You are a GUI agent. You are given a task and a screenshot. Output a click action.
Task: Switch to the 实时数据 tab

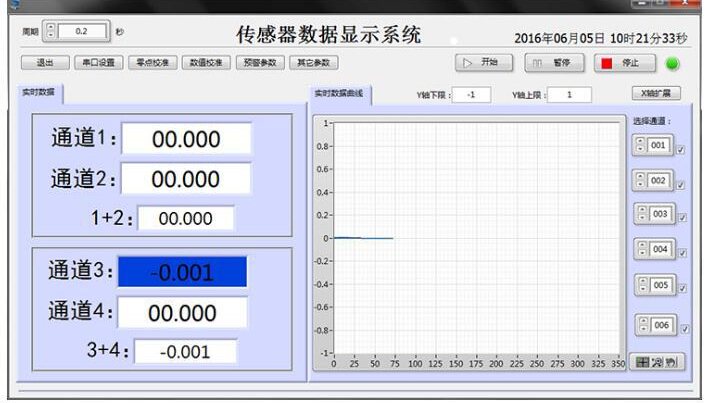pos(39,92)
